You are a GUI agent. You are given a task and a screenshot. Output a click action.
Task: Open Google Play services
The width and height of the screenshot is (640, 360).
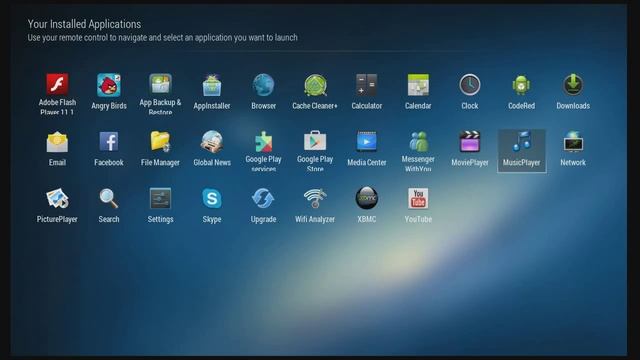tap(264, 151)
